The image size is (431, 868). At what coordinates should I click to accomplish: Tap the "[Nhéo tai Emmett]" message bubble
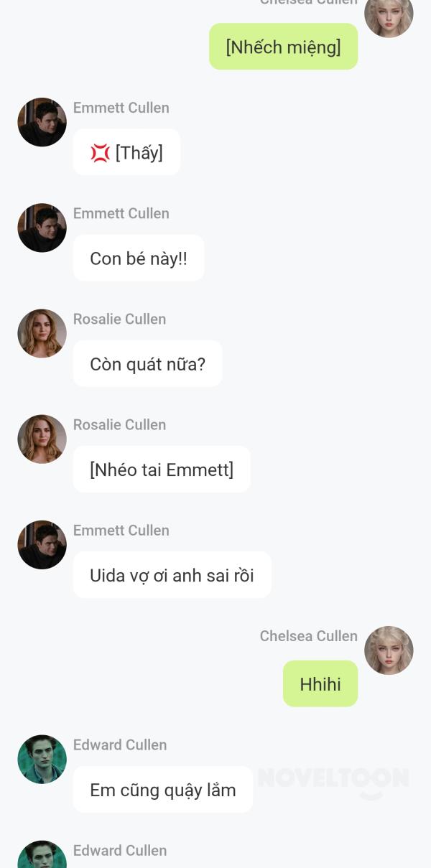[x=162, y=470]
